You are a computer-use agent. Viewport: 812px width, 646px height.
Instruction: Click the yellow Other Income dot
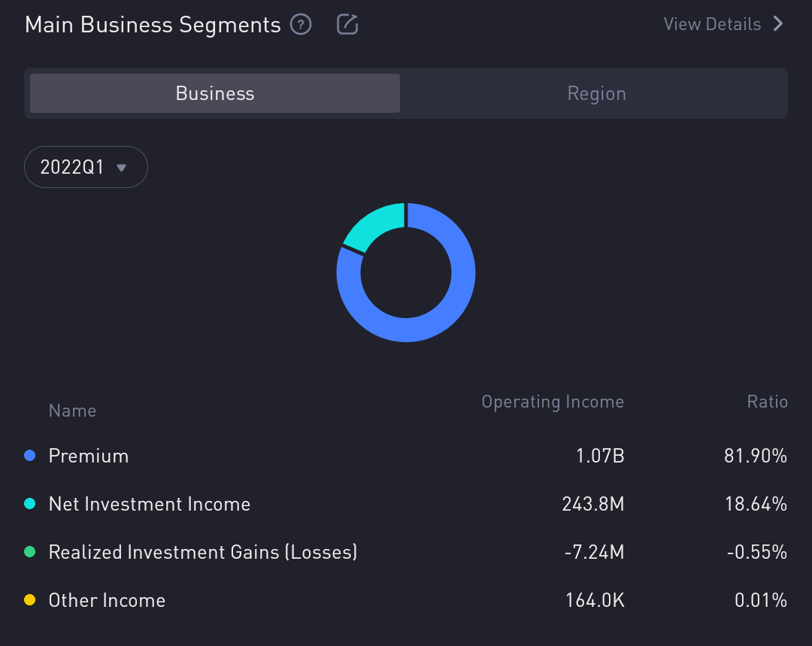tap(30, 600)
